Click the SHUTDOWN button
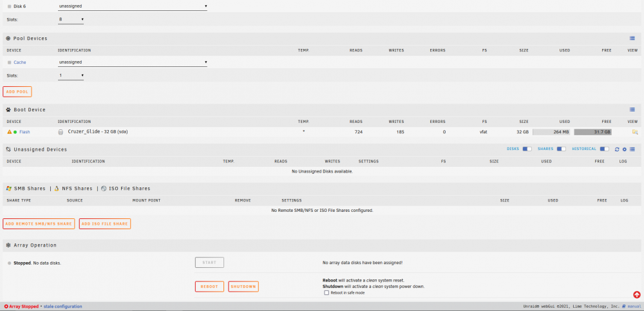This screenshot has width=644, height=311. 243,287
